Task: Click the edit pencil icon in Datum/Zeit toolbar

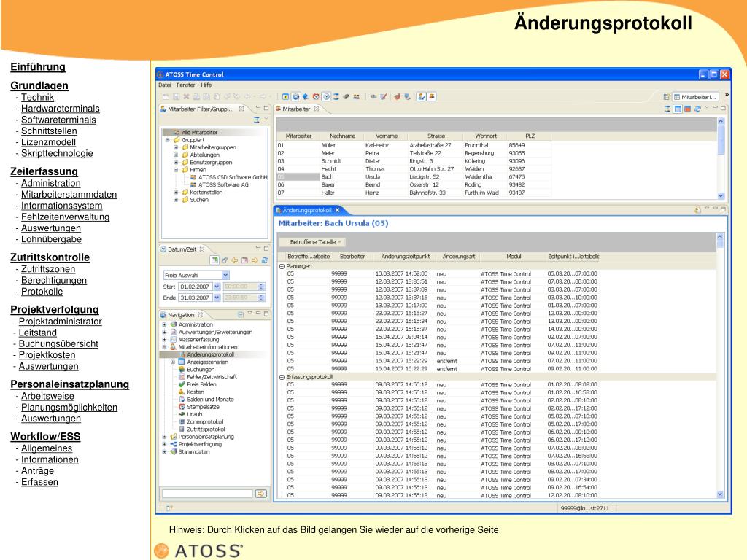Action: point(225,260)
